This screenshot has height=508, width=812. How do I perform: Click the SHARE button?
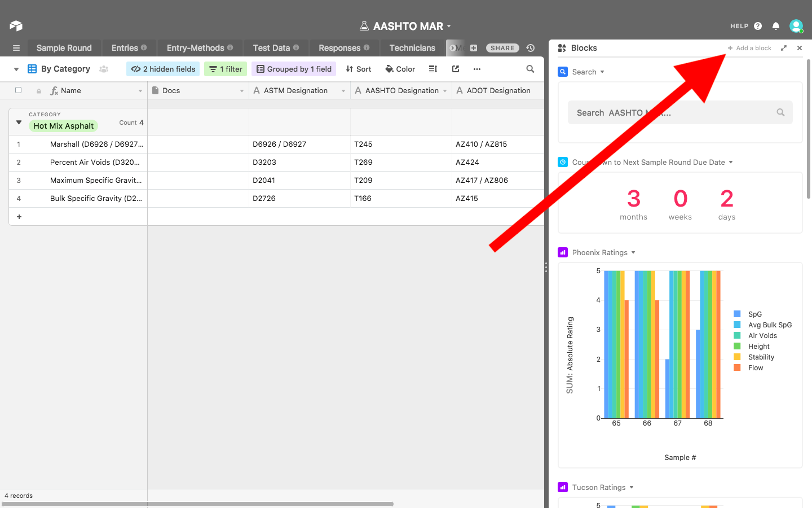(x=502, y=48)
